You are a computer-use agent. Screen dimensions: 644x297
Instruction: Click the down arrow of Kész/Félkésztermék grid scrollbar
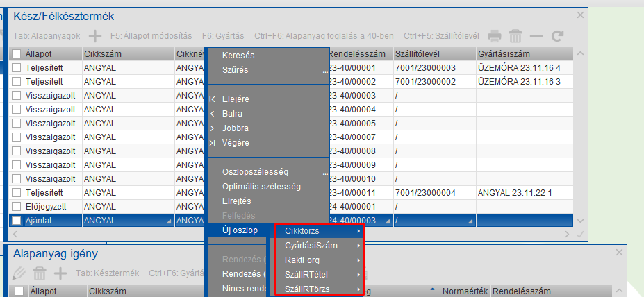coord(580,221)
